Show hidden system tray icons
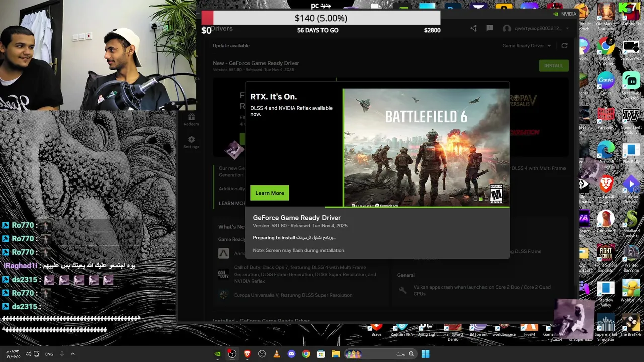644x362 pixels. click(x=72, y=354)
